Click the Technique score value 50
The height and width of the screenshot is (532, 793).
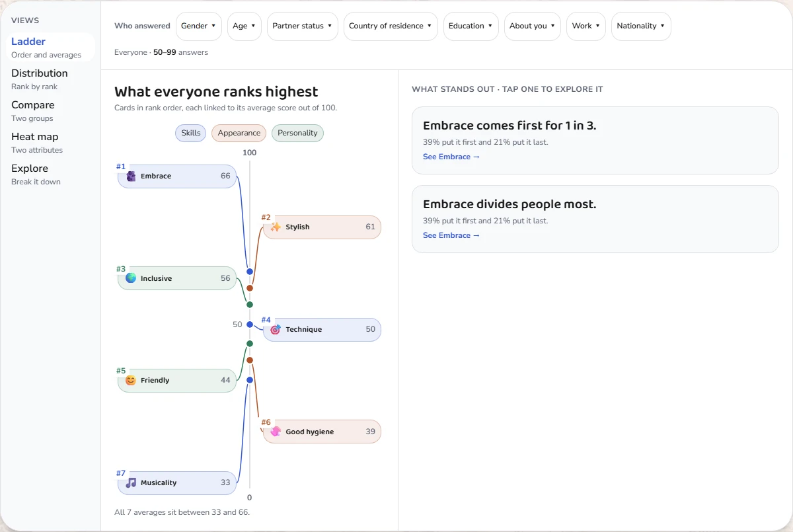(370, 329)
